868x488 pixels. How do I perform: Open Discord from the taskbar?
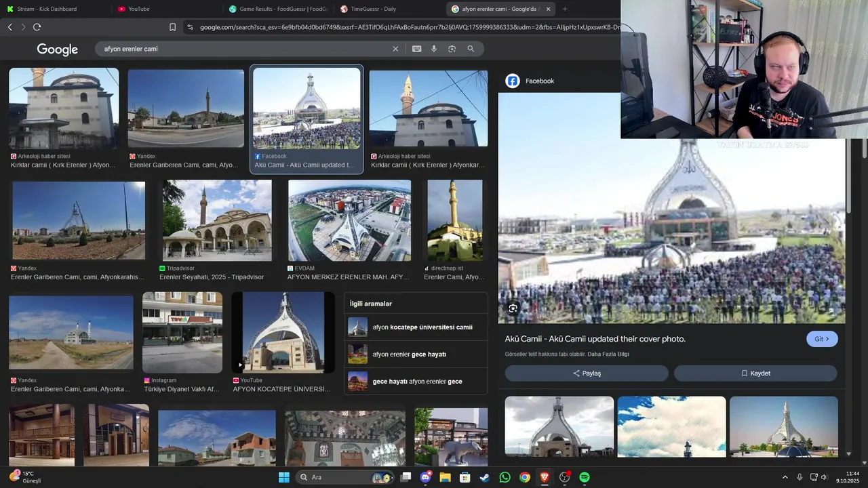tap(425, 477)
